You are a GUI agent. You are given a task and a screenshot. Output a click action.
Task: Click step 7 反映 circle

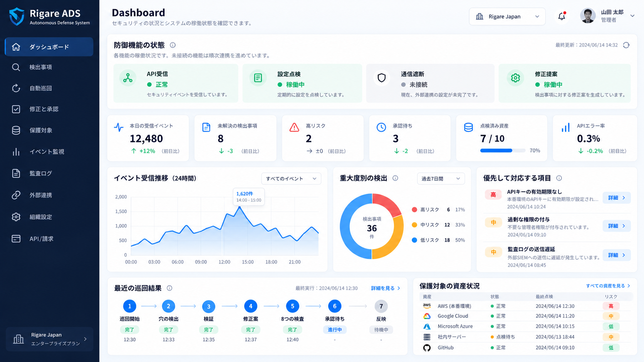(381, 306)
